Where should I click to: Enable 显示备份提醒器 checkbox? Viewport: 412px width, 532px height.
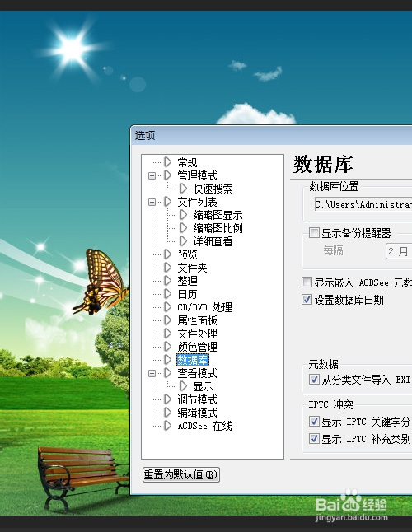(314, 233)
